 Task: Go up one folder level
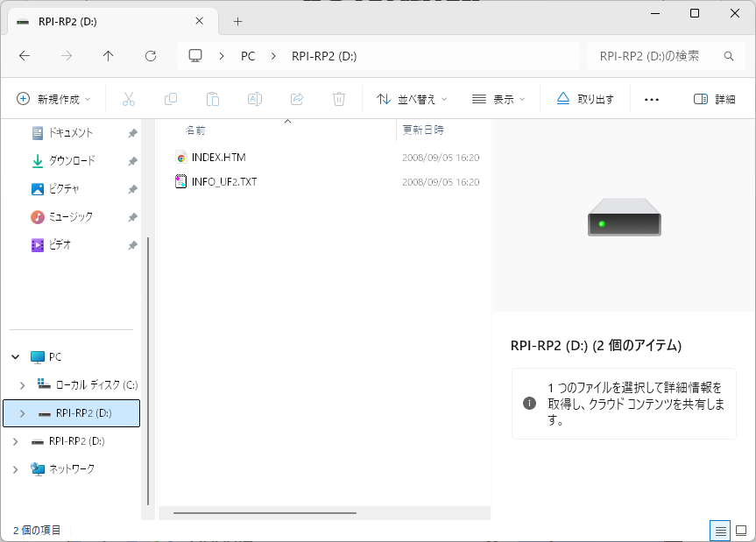click(x=109, y=56)
